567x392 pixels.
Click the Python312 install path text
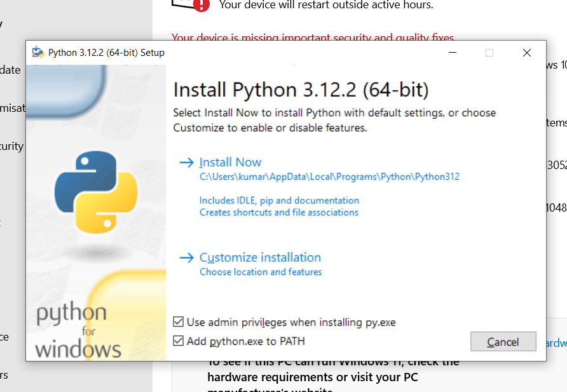click(x=329, y=177)
